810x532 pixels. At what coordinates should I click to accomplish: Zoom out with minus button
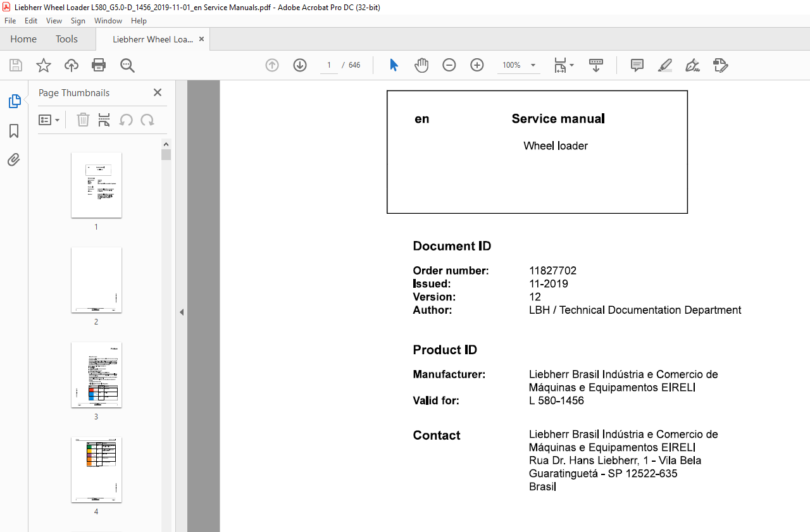[x=449, y=65]
